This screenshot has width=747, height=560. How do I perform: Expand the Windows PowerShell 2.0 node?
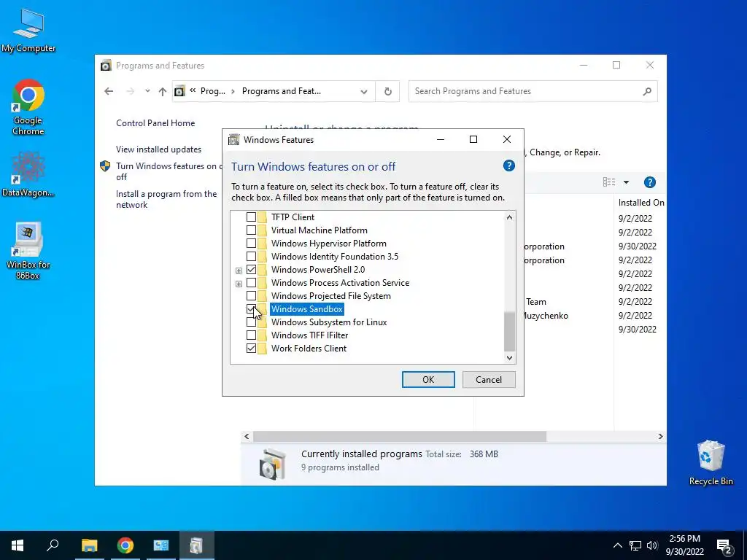pos(239,271)
